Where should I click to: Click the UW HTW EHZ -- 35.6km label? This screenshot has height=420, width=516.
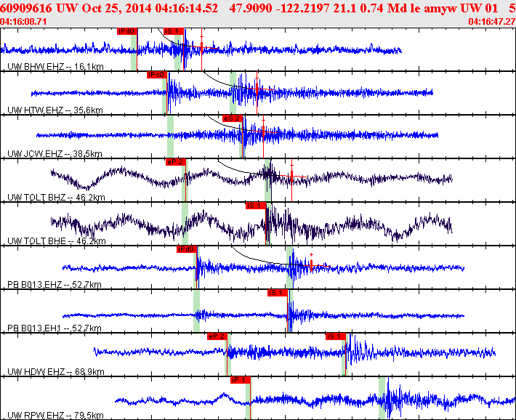coord(55,110)
